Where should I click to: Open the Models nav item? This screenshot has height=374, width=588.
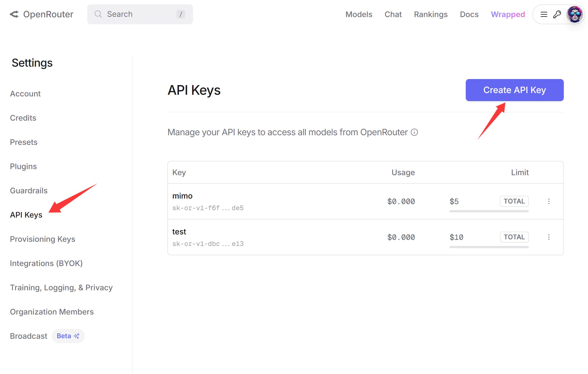(359, 14)
